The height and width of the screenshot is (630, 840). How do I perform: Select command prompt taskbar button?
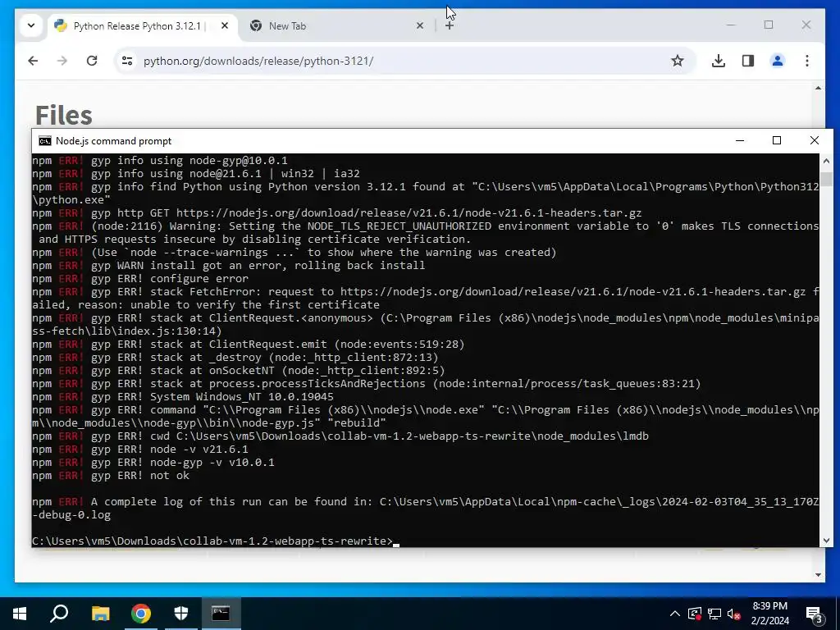pyautogui.click(x=221, y=614)
